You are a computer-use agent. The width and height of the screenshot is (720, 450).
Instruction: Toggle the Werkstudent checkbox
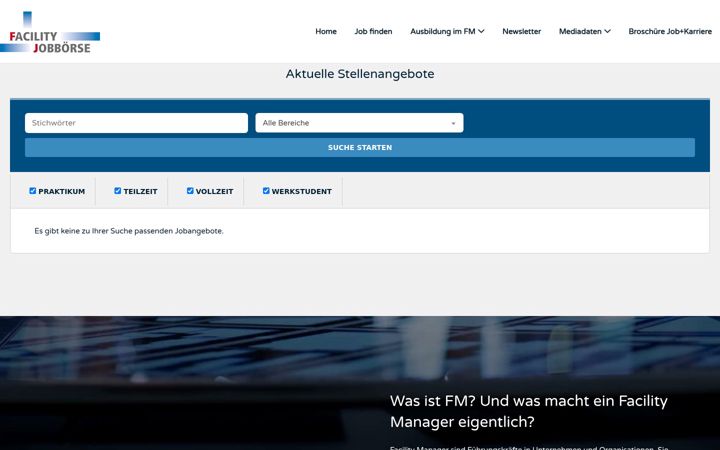click(x=266, y=191)
